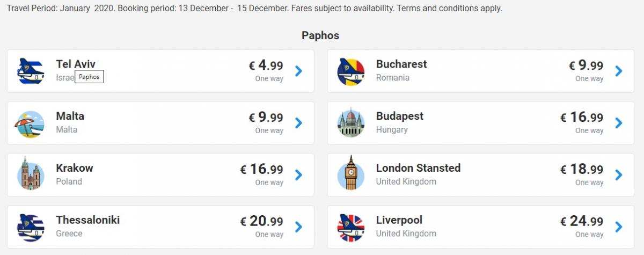The height and width of the screenshot is (255, 644).
Task: Open the Budapest fare chevron arrow
Action: (619, 123)
